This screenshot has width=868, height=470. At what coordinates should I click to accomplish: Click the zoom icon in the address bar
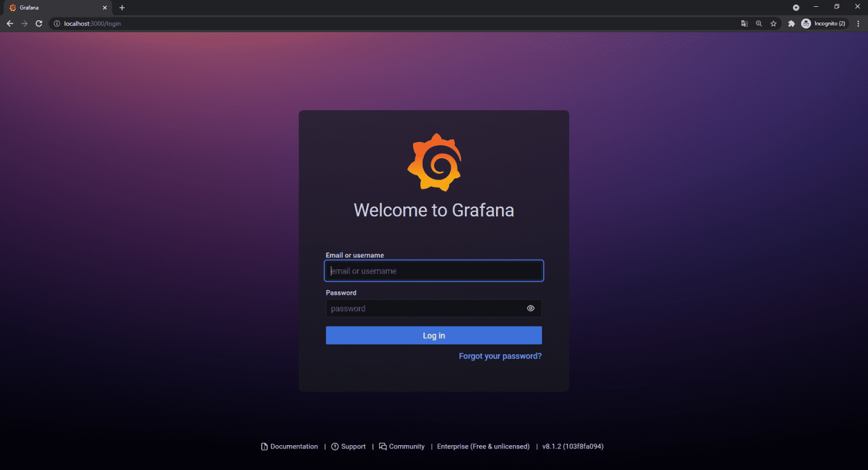point(758,24)
